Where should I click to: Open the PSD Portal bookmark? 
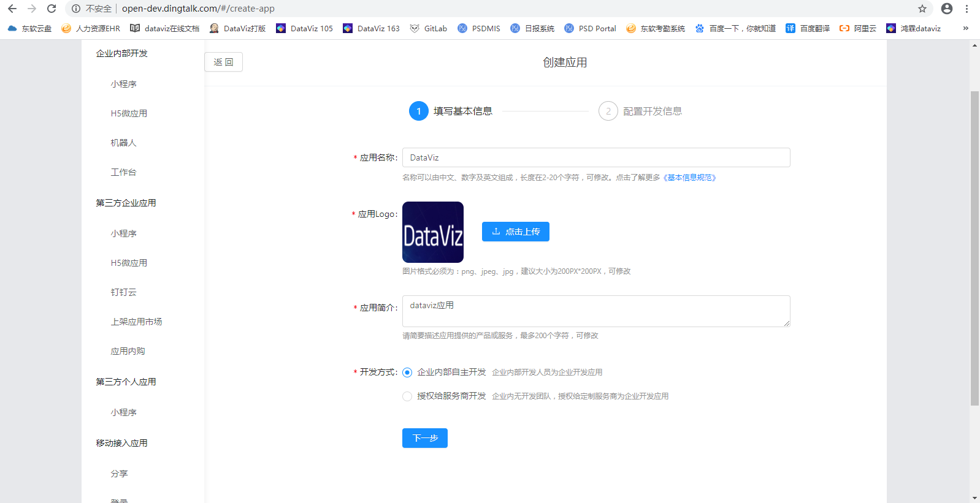tap(590, 28)
